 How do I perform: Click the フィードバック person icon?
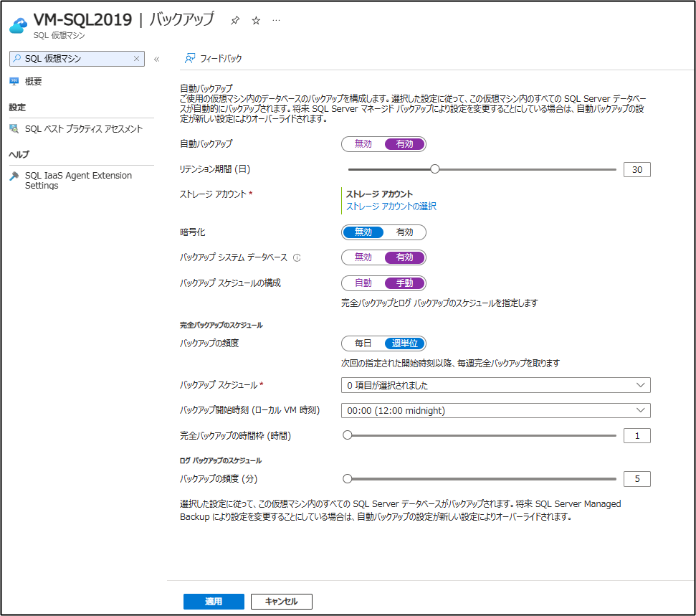[190, 58]
